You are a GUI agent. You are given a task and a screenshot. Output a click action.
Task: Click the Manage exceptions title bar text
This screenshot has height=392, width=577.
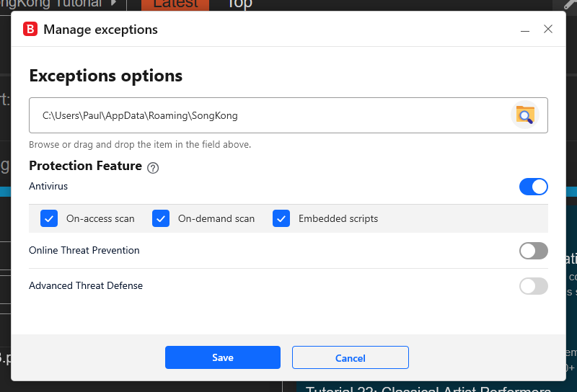[x=100, y=30]
